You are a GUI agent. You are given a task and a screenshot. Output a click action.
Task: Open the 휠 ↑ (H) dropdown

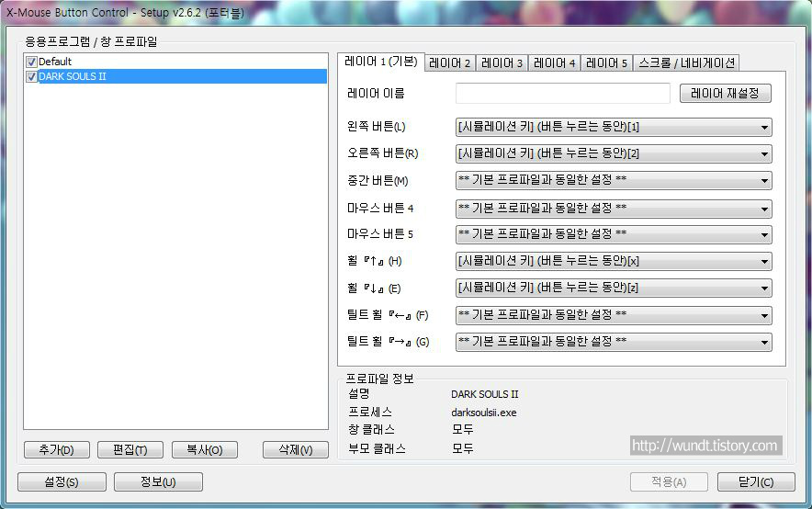click(614, 261)
